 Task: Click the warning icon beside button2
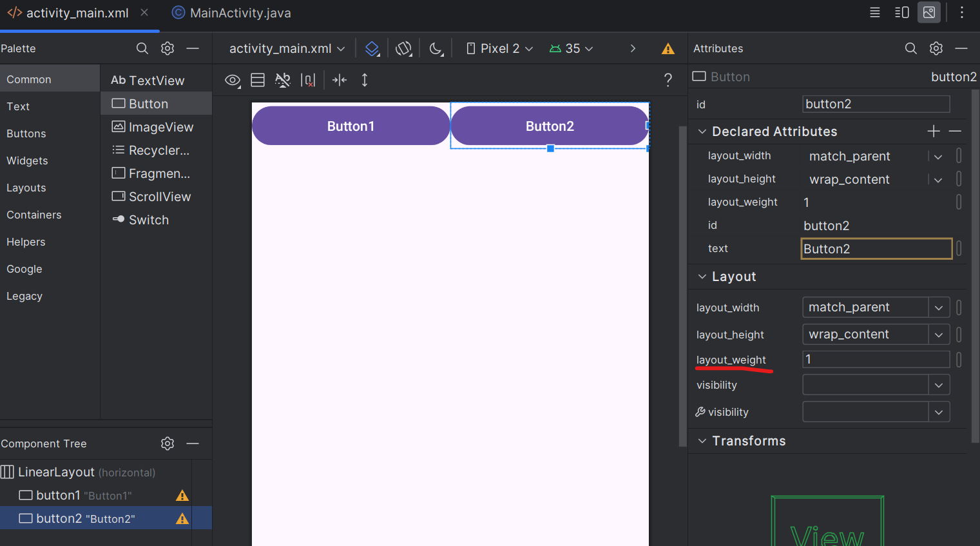[182, 519]
